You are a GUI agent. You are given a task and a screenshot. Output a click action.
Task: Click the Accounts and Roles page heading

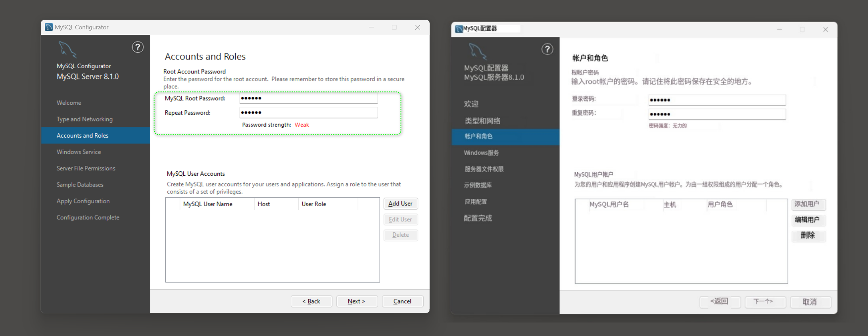click(x=205, y=57)
